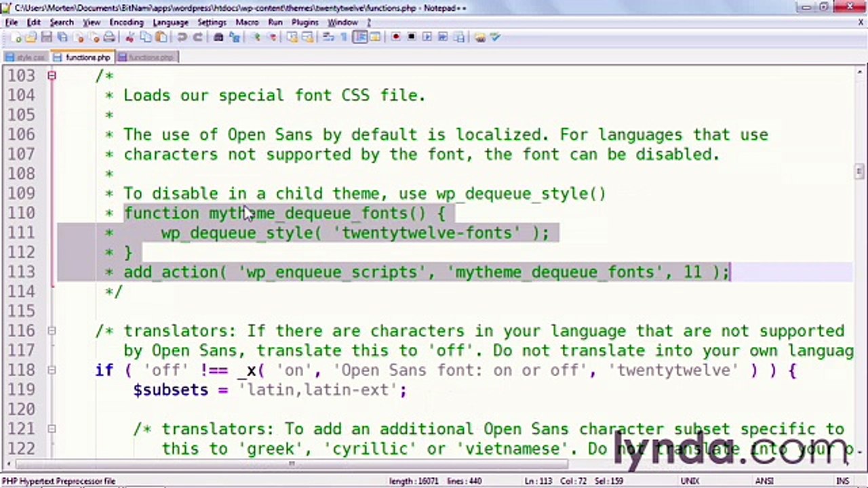This screenshot has width=868, height=488.
Task: Copy selection using the Copy toolbar icon
Action: click(x=145, y=37)
